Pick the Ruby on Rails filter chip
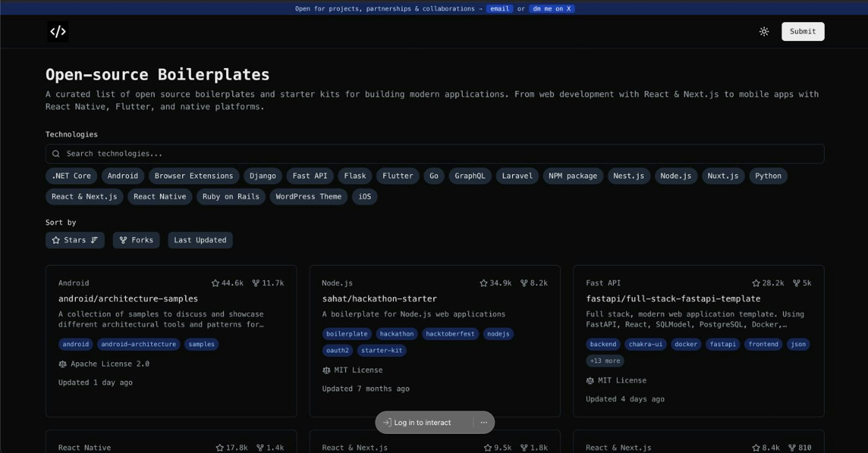The image size is (868, 453). (231, 197)
